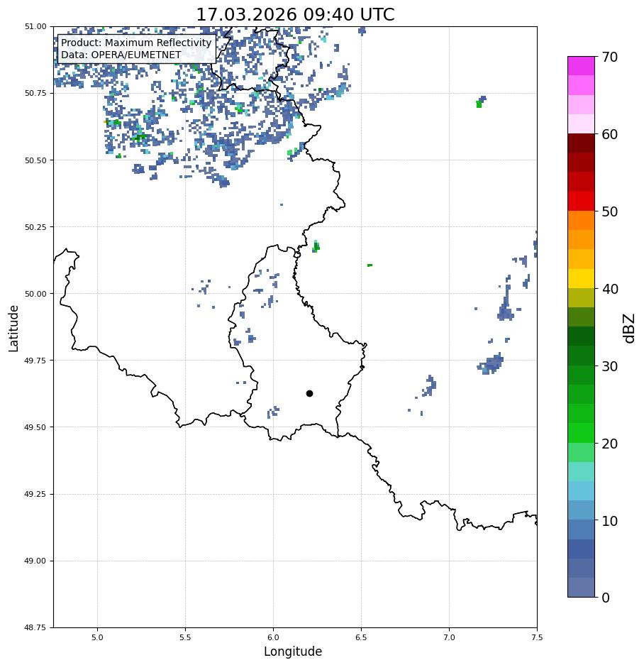Click latitude tick label 48.75
The width and height of the screenshot is (644, 665).
(x=35, y=627)
